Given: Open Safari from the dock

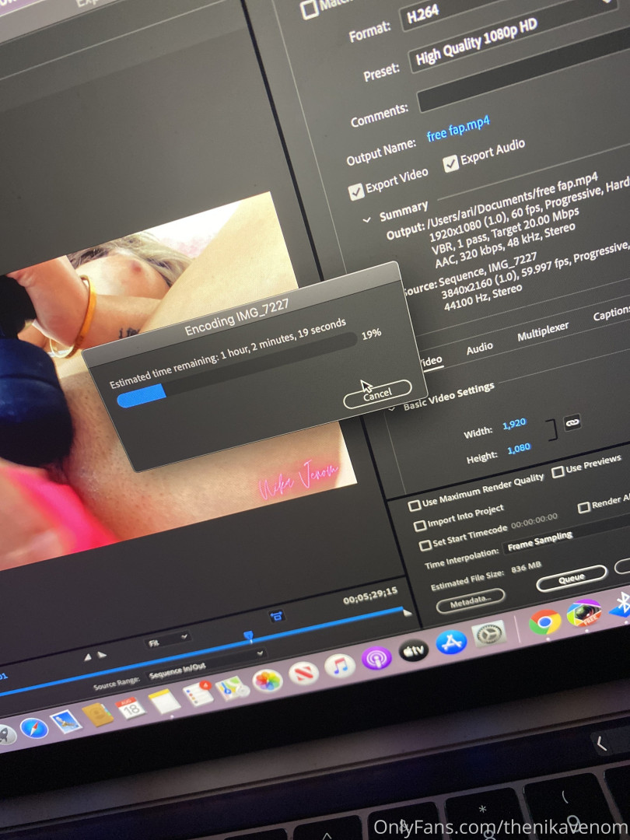Looking at the screenshot, I should tap(33, 728).
